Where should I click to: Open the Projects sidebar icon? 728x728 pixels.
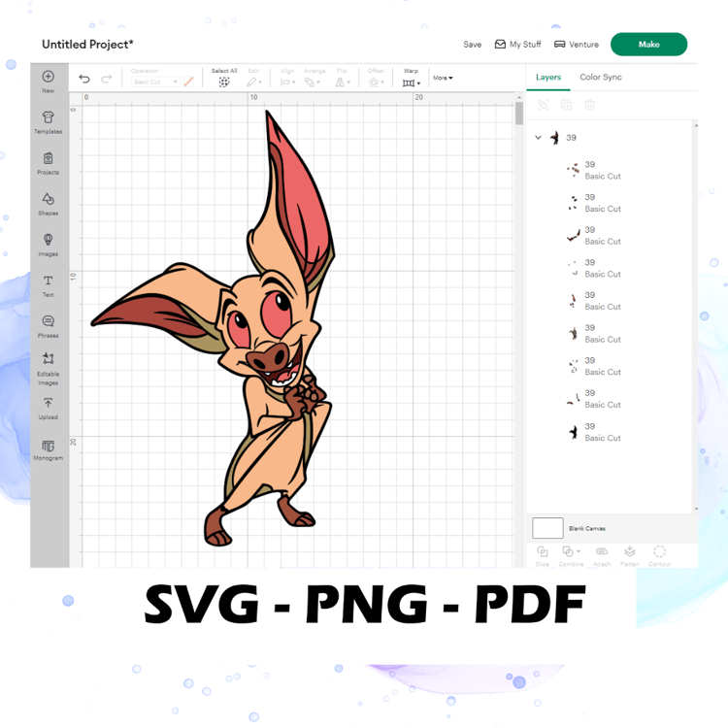pos(49,158)
